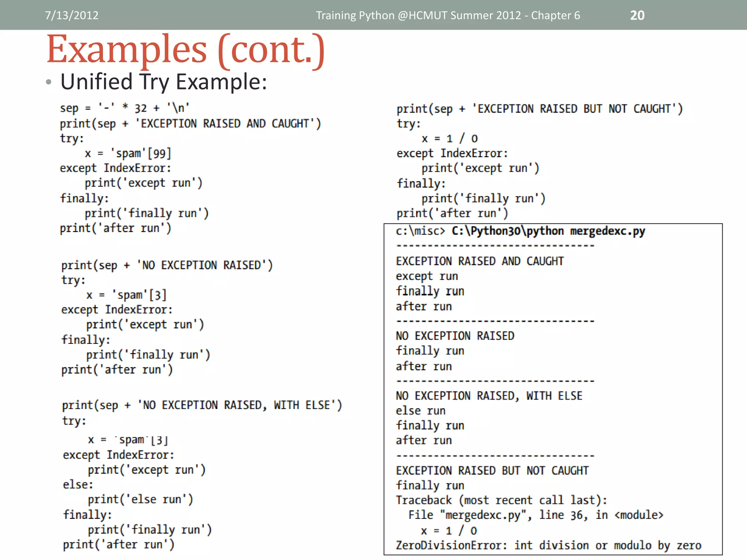Click print(sep + 'EXCEPTION RAISED BUT NOT CAUGHT') line
This screenshot has height=560, width=747.
pos(539,109)
